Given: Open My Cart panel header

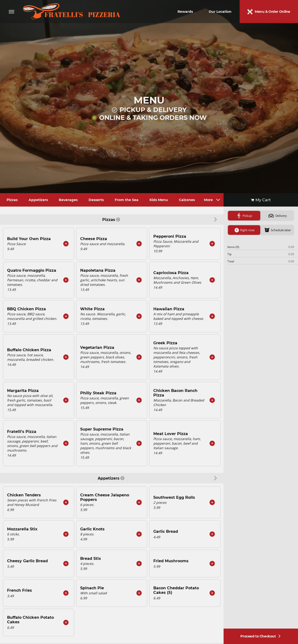Looking at the screenshot, I should point(261,200).
